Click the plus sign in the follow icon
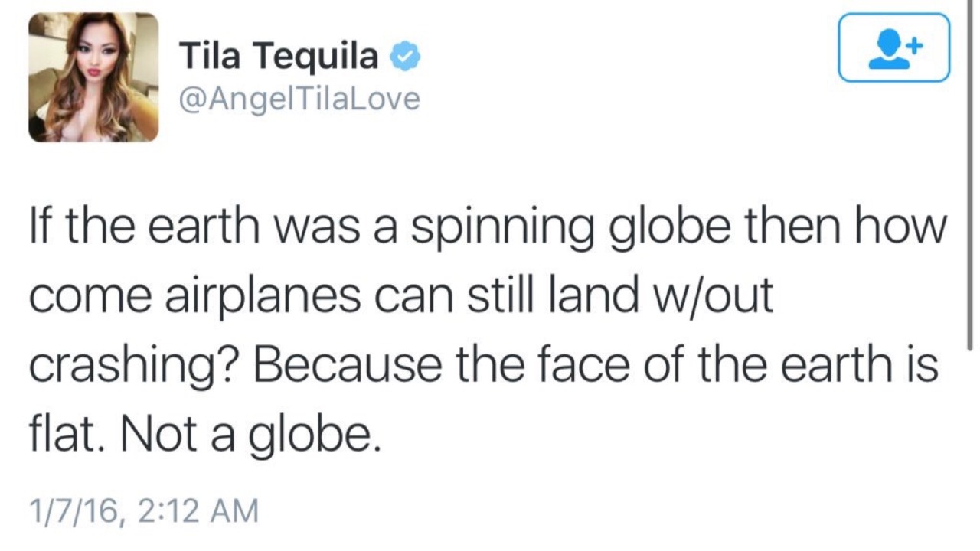 (915, 46)
